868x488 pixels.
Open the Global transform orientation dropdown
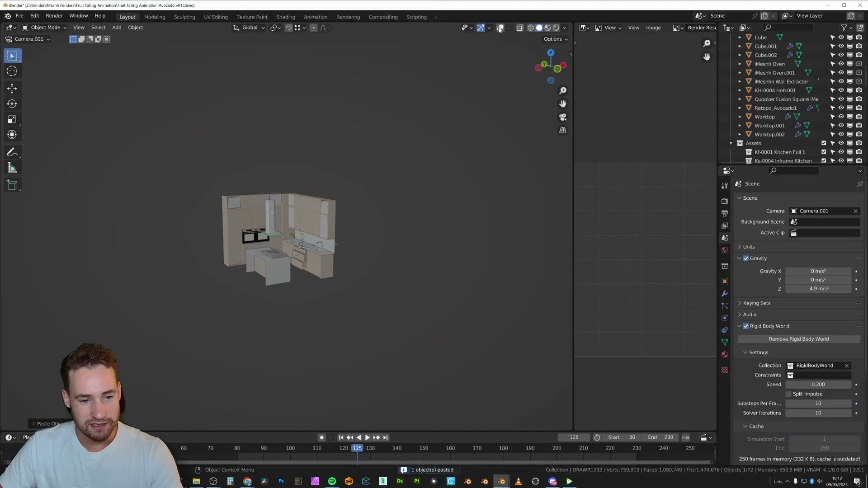(249, 28)
